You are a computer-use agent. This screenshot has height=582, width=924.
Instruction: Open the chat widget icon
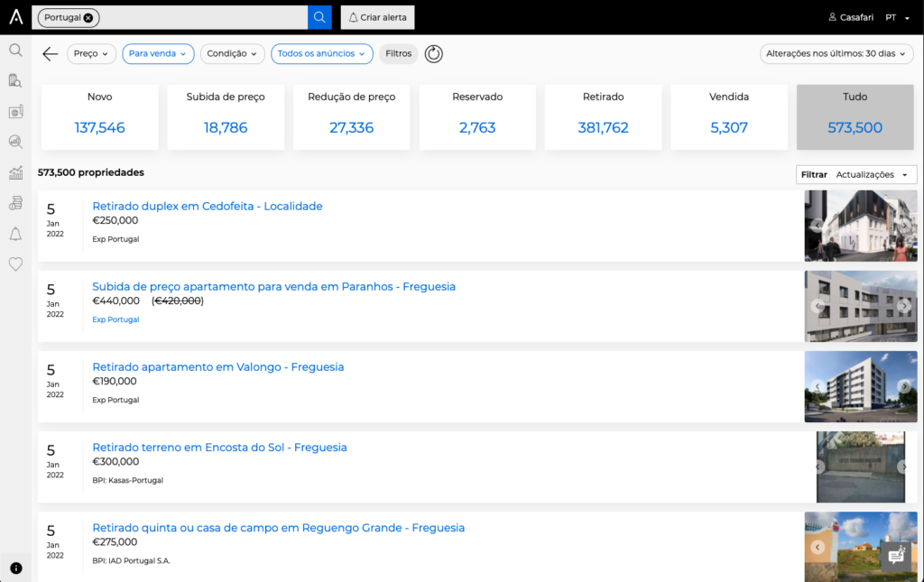point(896,556)
